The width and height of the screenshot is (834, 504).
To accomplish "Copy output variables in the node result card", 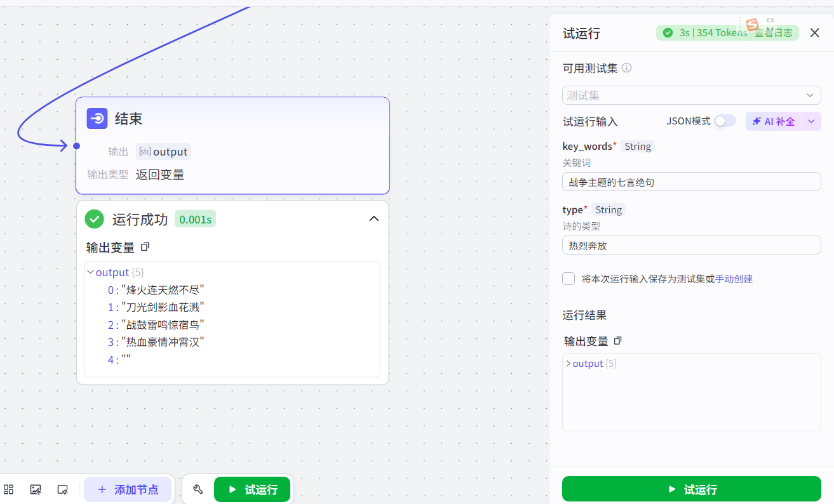I will click(145, 246).
